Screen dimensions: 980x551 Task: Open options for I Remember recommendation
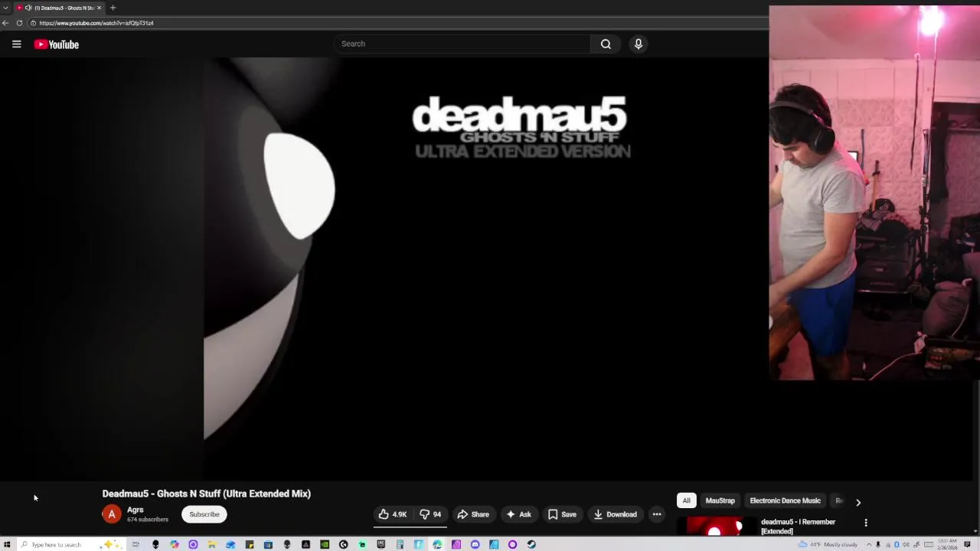coord(866,523)
